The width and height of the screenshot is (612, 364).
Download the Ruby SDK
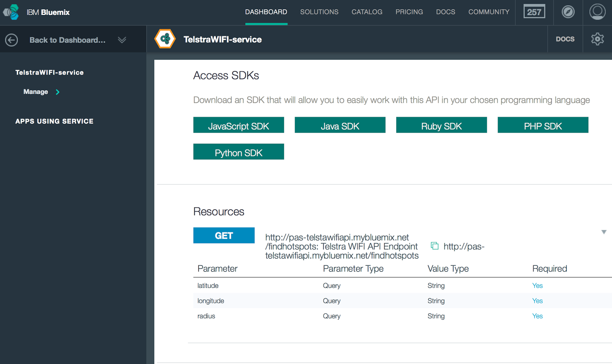pos(441,125)
